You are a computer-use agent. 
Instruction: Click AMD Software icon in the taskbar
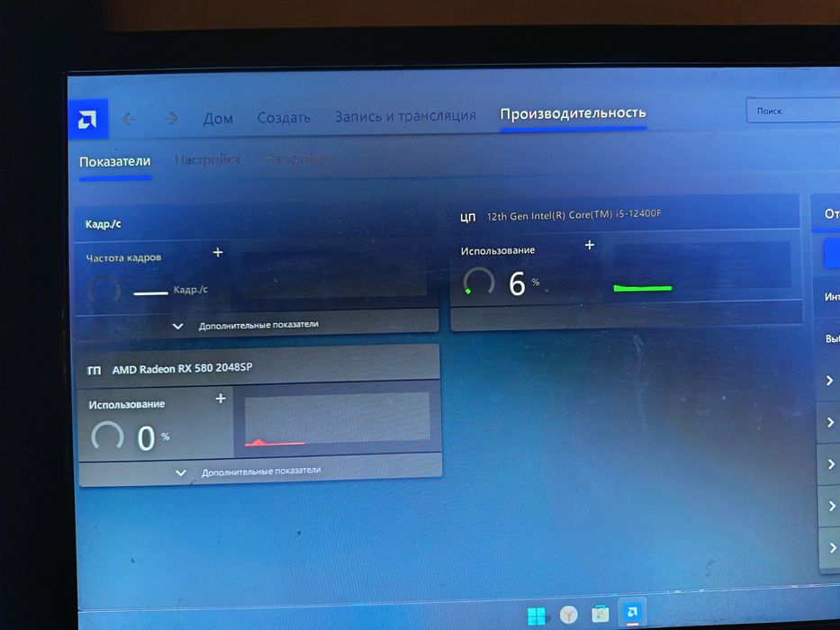coord(632,612)
